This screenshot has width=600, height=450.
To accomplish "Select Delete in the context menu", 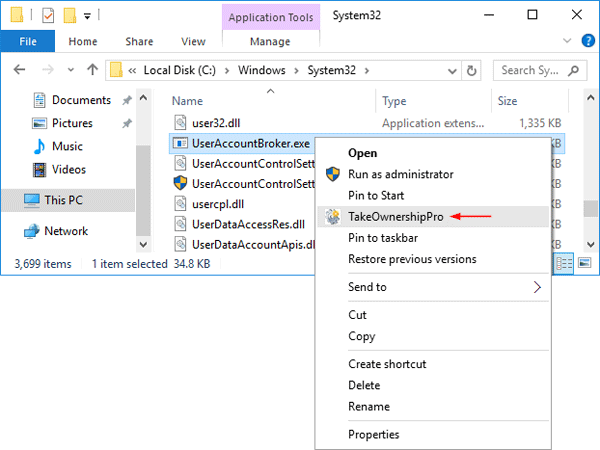I will pyautogui.click(x=364, y=385).
